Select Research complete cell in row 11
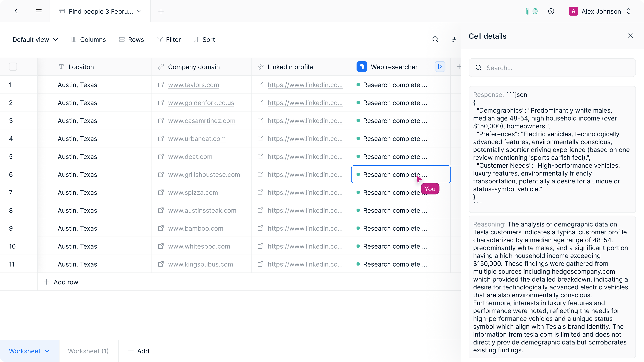Viewport: 644px width, 362px height. pos(401,264)
